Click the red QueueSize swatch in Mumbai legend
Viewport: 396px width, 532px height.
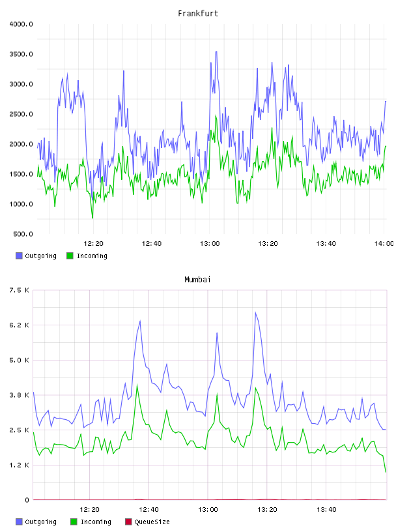pos(128,522)
